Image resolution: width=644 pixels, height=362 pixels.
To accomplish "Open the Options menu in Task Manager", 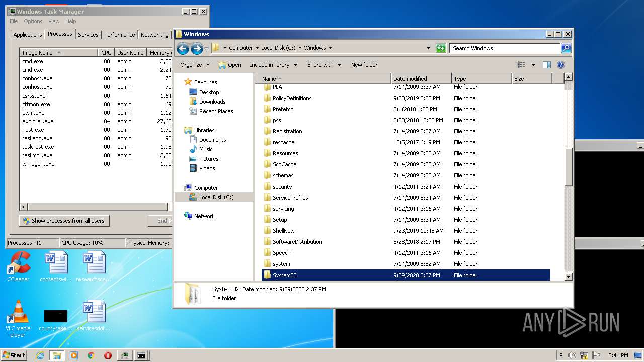I will 33,21.
